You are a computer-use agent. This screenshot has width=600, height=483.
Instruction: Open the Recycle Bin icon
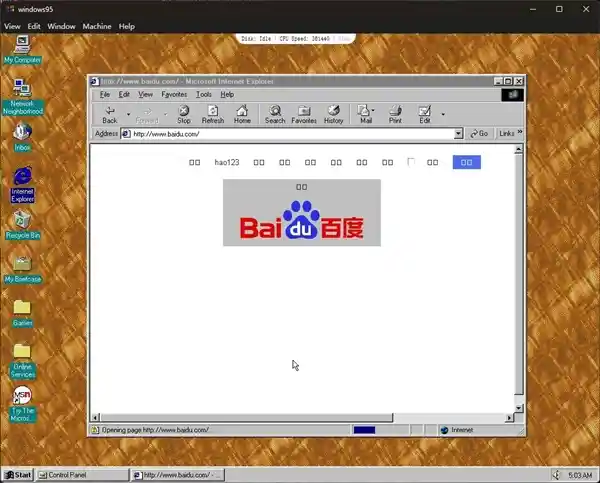point(23,225)
